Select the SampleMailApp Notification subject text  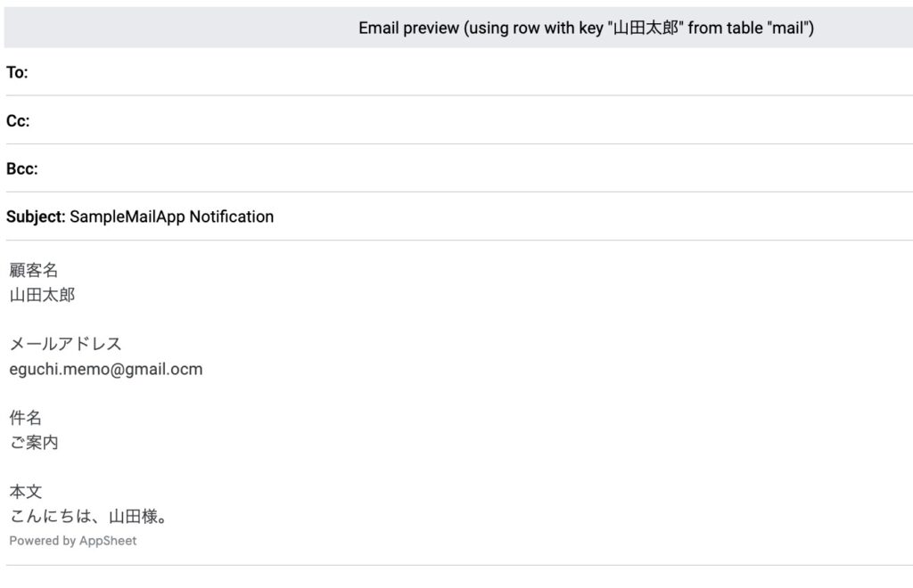[172, 217]
